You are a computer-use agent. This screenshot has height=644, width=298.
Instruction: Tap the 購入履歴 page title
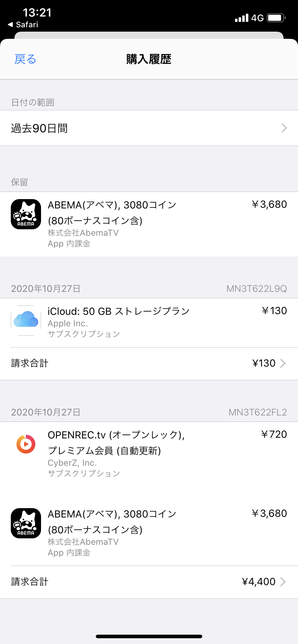(x=149, y=59)
